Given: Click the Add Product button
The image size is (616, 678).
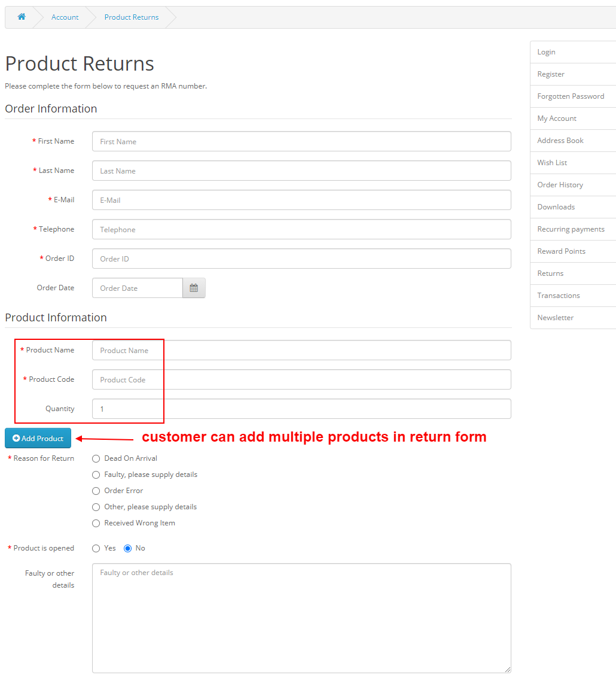Looking at the screenshot, I should (x=38, y=438).
